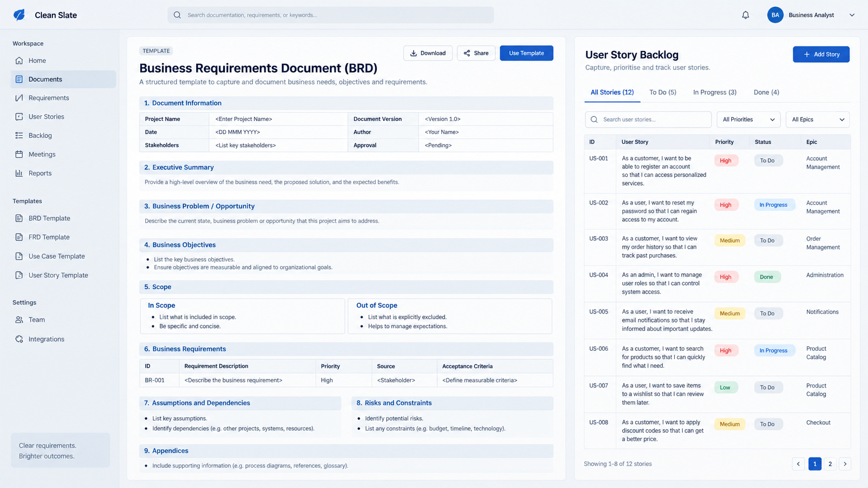The height and width of the screenshot is (488, 868).
Task: Click the US-007 Low priority badge
Action: pyautogui.click(x=725, y=387)
